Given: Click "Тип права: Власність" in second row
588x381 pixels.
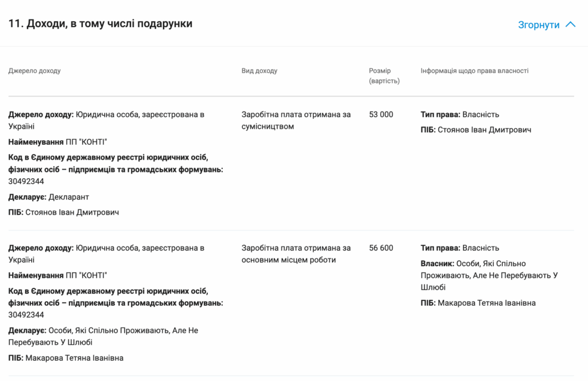Looking at the screenshot, I should point(459,248).
